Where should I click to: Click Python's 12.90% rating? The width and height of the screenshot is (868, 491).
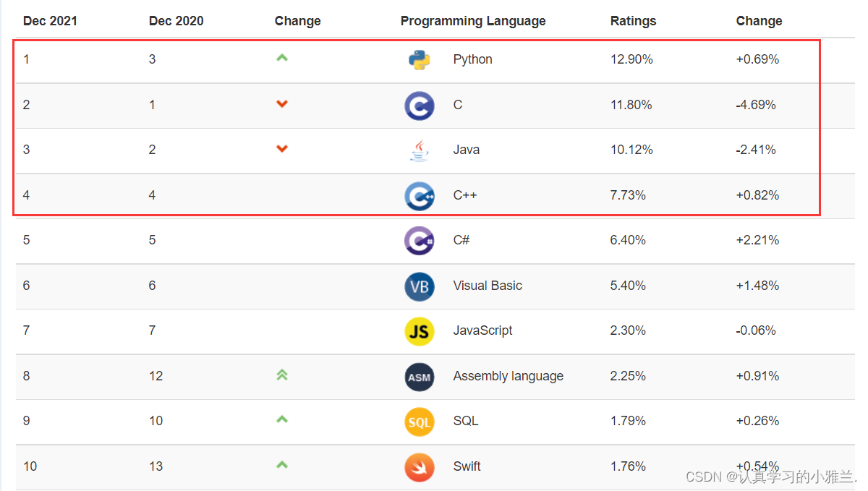(631, 59)
